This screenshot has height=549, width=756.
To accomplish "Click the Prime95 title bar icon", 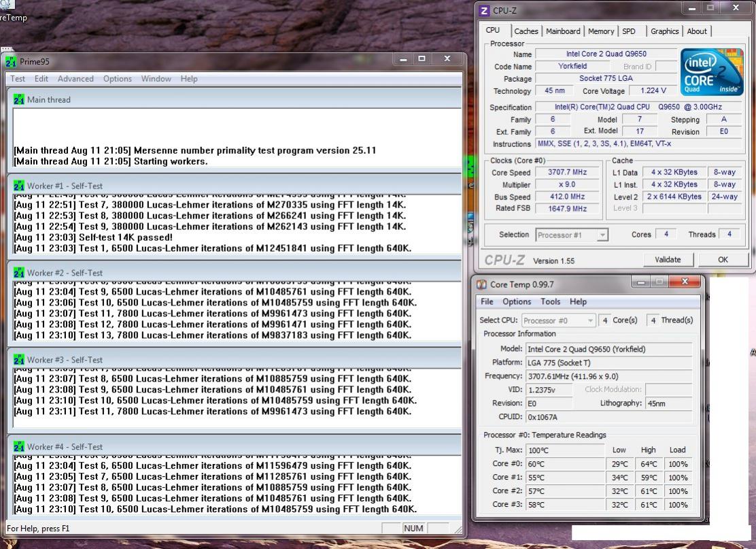I will 11,62.
